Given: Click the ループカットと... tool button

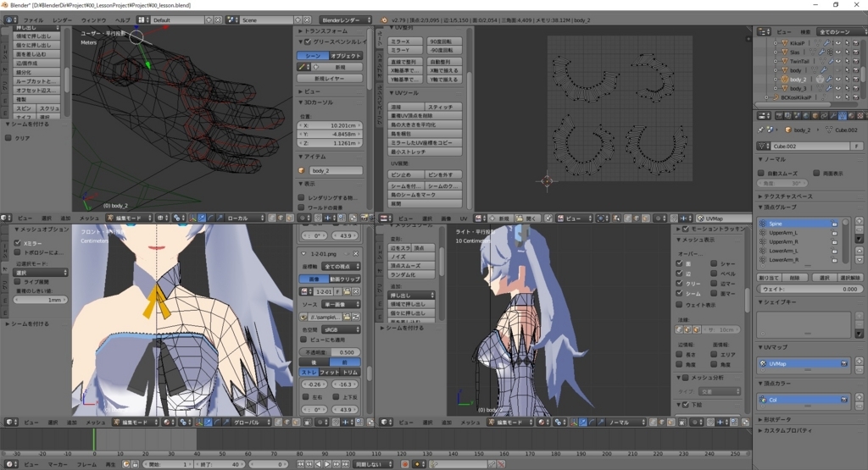Looking at the screenshot, I should [36, 80].
